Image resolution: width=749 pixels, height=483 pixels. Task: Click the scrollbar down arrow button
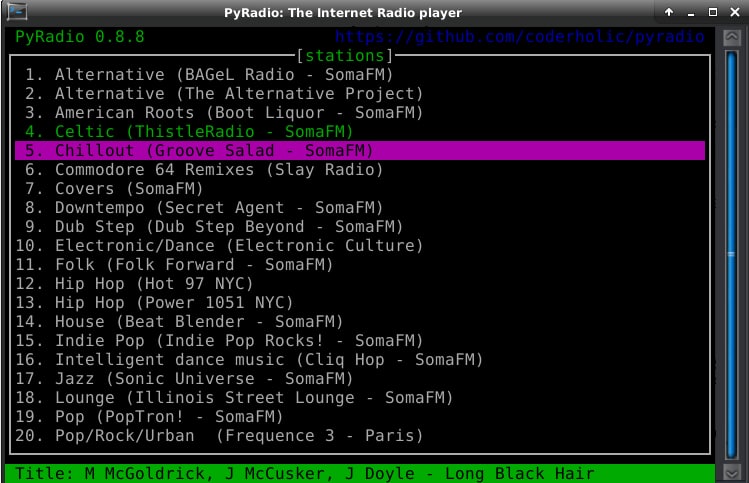pyautogui.click(x=732, y=472)
